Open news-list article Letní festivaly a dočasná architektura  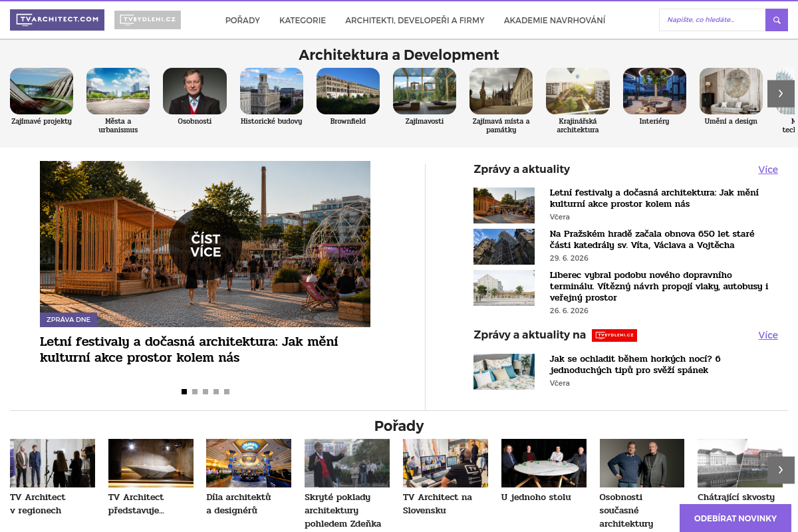654,198
